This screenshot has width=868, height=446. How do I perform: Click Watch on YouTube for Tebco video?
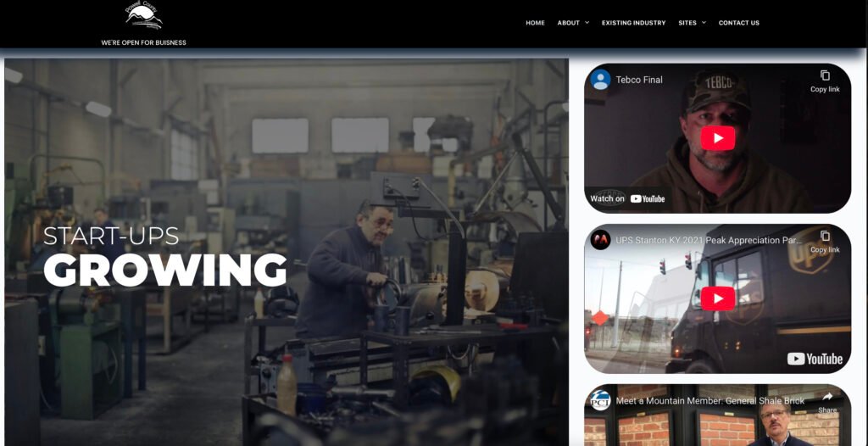pos(627,198)
